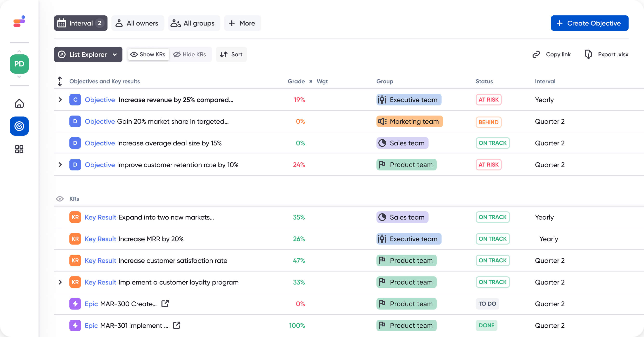Add More filters
Screen dimensions: 644x337
tap(242, 23)
